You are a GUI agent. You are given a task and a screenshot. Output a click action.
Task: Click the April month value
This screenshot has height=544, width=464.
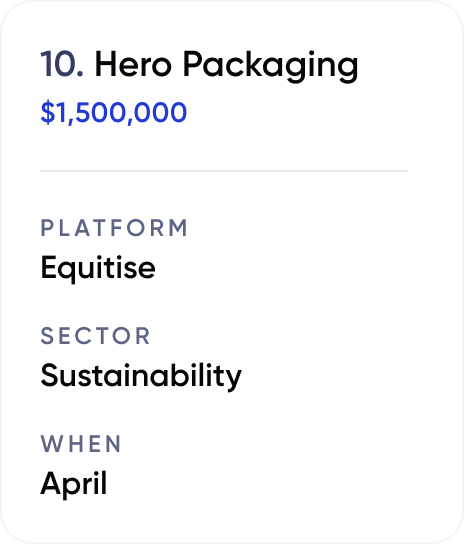click(74, 484)
